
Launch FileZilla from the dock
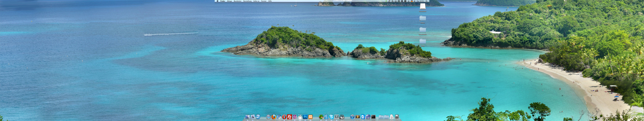(x=289, y=117)
